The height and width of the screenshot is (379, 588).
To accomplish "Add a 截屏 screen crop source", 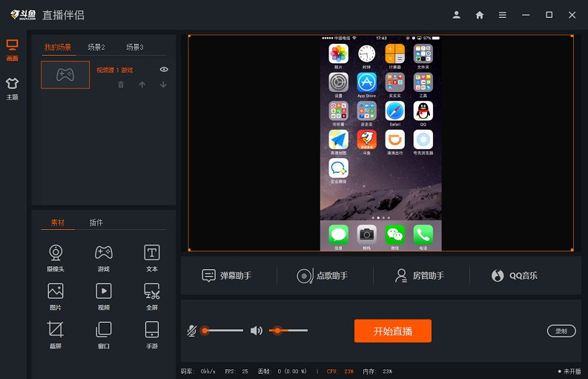I will pos(56,335).
